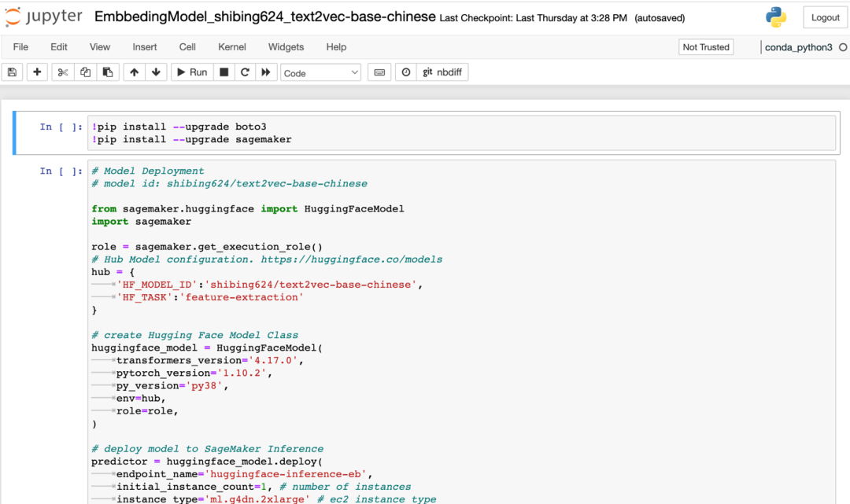This screenshot has width=850, height=504.
Task: Click the Jupyter logo
Action: pyautogui.click(x=44, y=17)
